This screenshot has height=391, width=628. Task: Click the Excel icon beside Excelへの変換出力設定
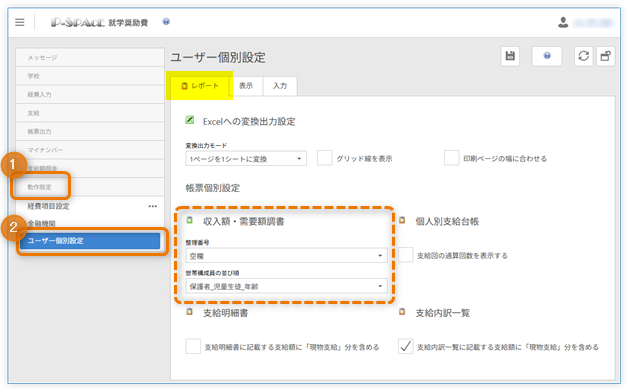[x=190, y=120]
